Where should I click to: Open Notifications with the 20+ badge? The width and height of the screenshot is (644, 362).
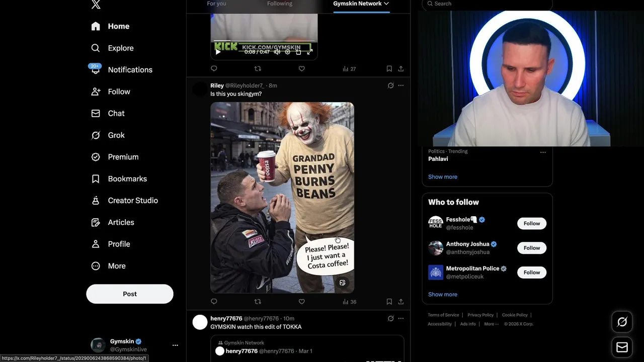click(x=121, y=70)
